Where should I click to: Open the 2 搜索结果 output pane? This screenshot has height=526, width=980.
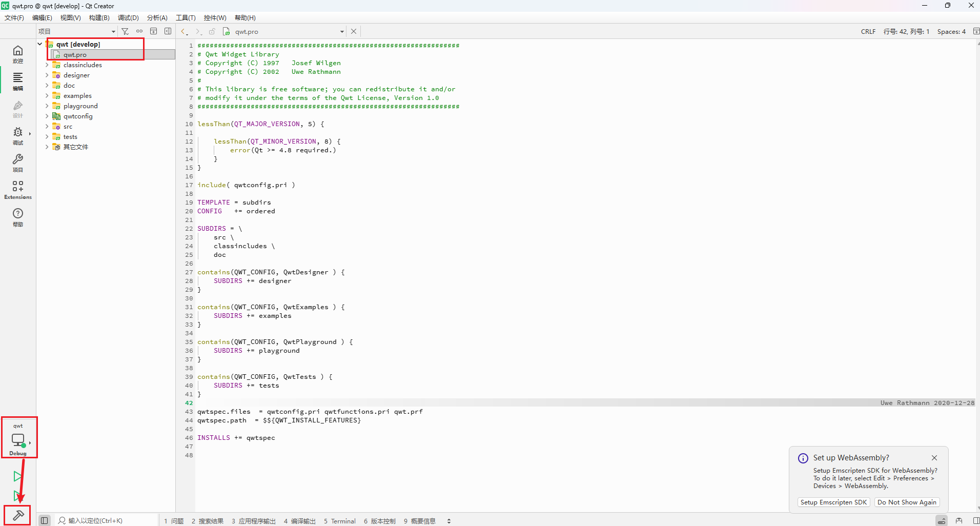click(208, 521)
